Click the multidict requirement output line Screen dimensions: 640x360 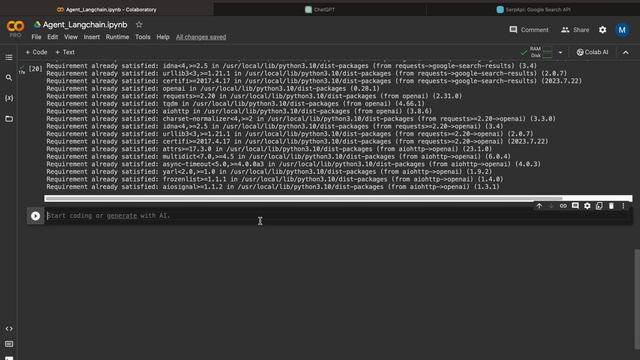click(278, 156)
